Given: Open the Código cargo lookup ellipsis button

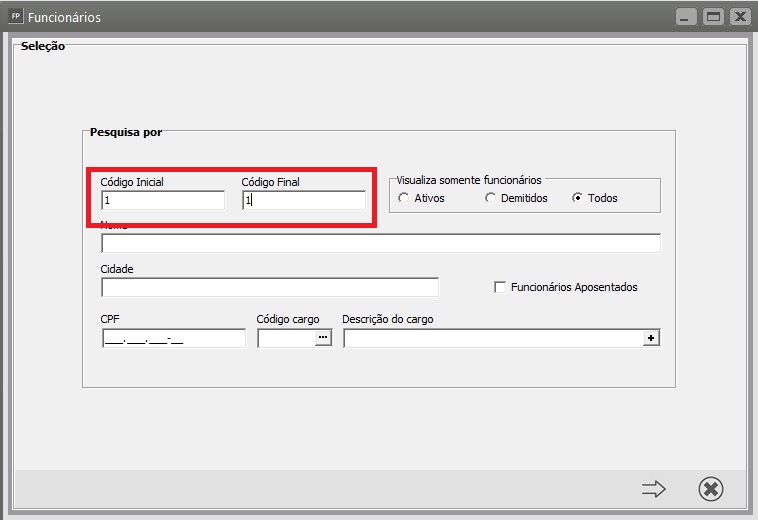Looking at the screenshot, I should [323, 337].
